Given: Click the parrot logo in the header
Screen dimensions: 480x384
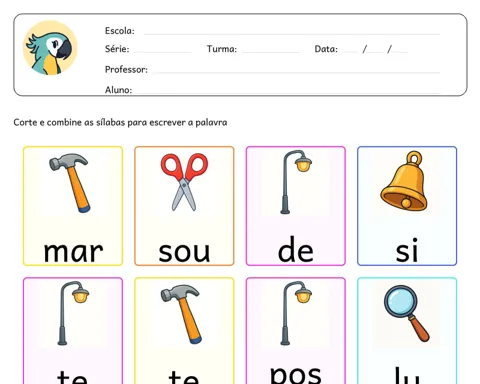Looking at the screenshot, I should pos(50,48).
